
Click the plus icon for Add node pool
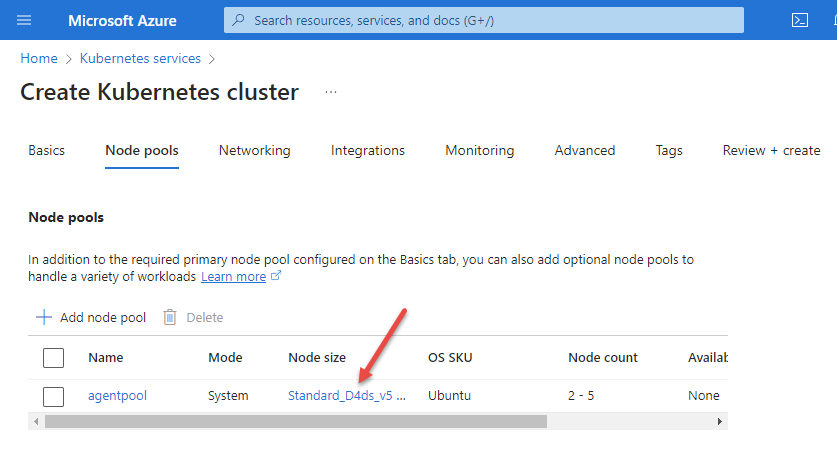44,317
